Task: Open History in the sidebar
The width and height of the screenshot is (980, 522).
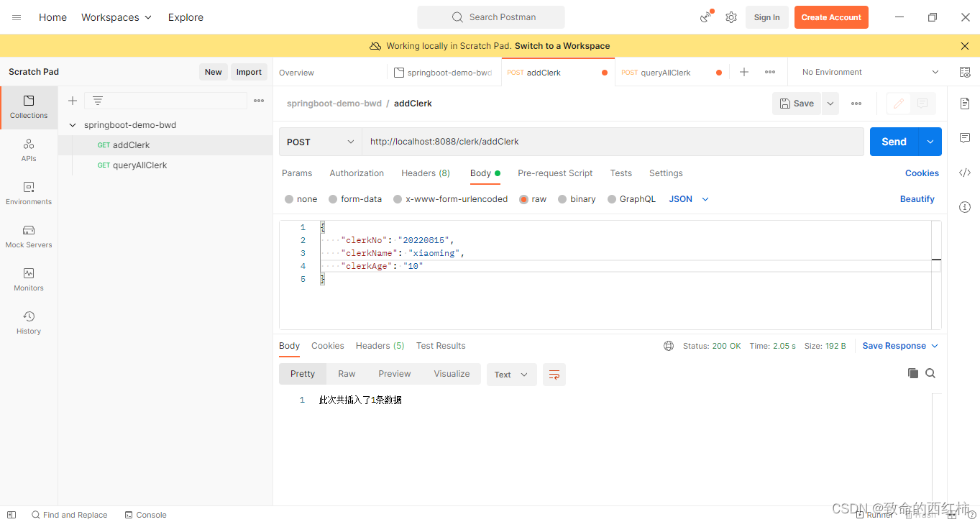Action: 29,323
